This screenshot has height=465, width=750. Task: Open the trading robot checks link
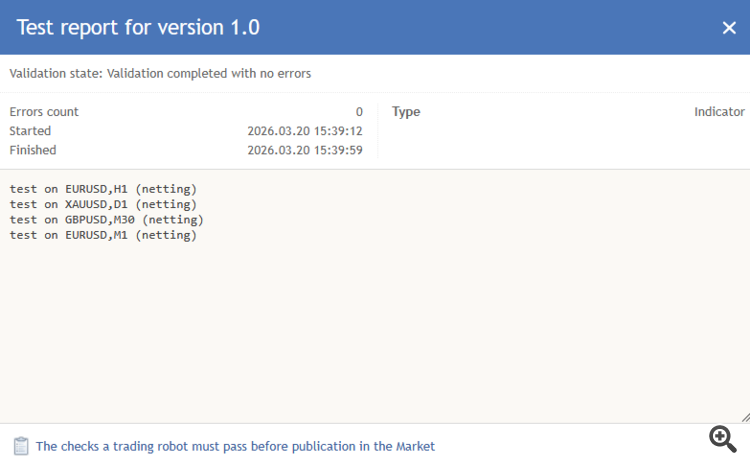pyautogui.click(x=235, y=447)
